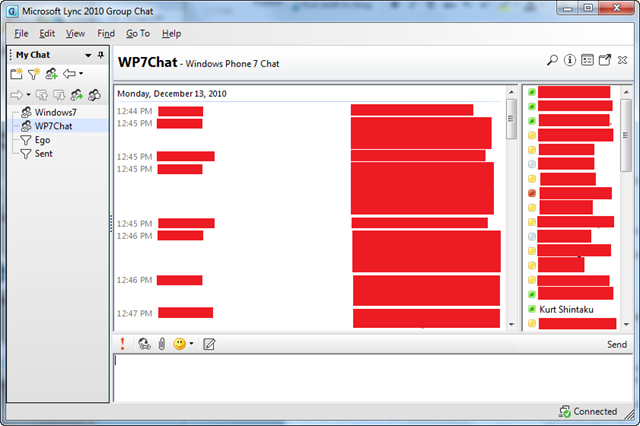Select the Windows7 chat room in tree
The height and width of the screenshot is (426, 640).
pyautogui.click(x=55, y=112)
